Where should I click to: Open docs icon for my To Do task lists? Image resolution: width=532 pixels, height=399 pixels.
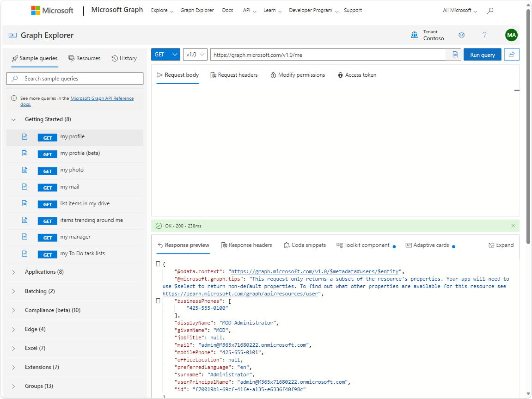[x=25, y=253]
